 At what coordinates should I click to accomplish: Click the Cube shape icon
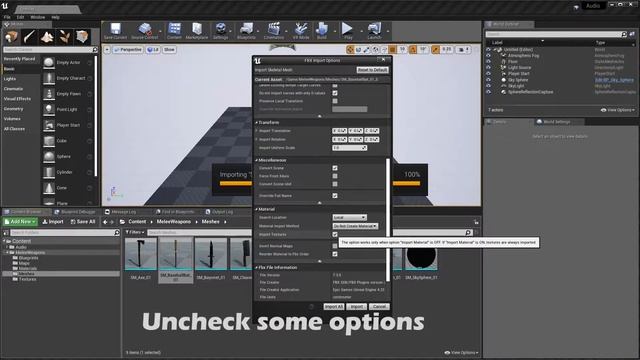[x=49, y=141]
